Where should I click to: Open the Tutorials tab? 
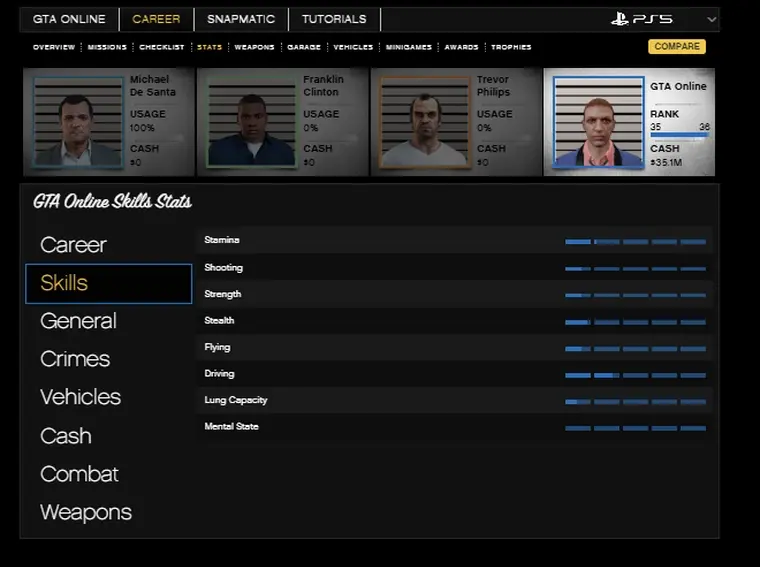click(334, 19)
